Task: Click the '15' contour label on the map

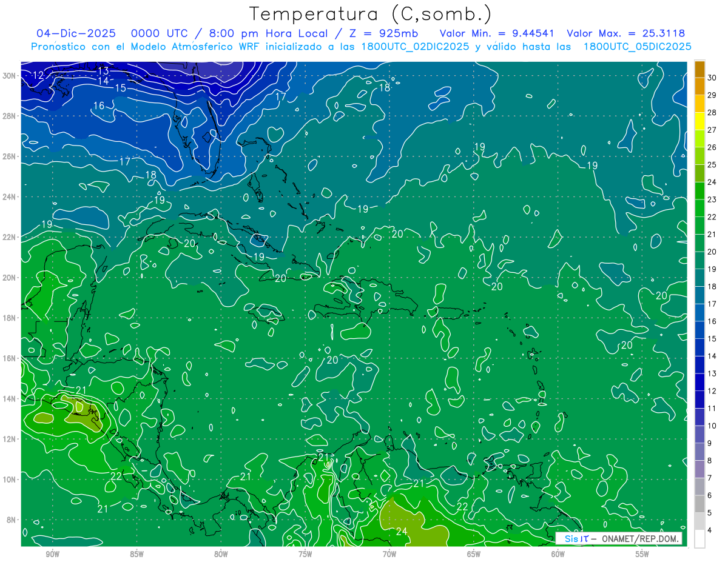Action: [120, 88]
